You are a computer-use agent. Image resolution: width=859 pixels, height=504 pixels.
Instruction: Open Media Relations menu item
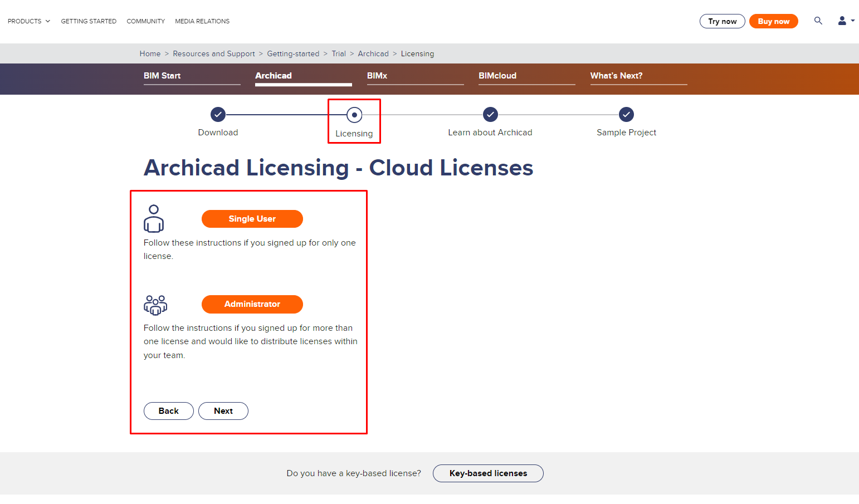click(202, 21)
